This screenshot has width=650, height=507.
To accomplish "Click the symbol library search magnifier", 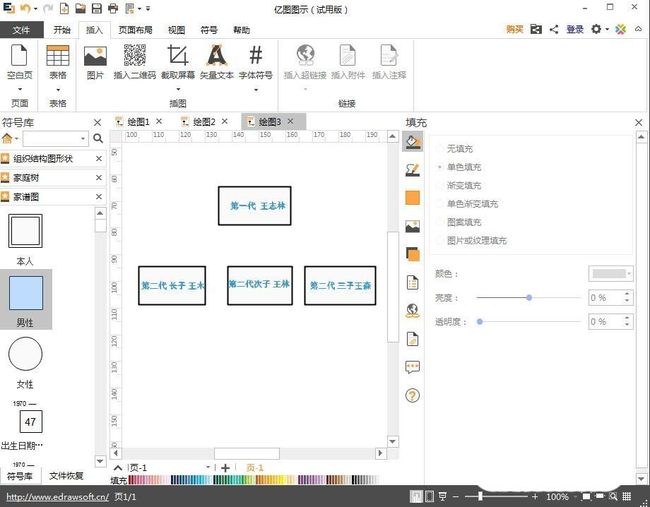I will coord(98,138).
